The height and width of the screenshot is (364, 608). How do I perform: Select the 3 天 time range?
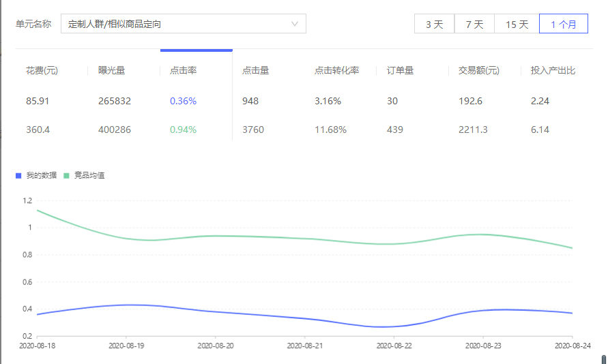point(434,24)
